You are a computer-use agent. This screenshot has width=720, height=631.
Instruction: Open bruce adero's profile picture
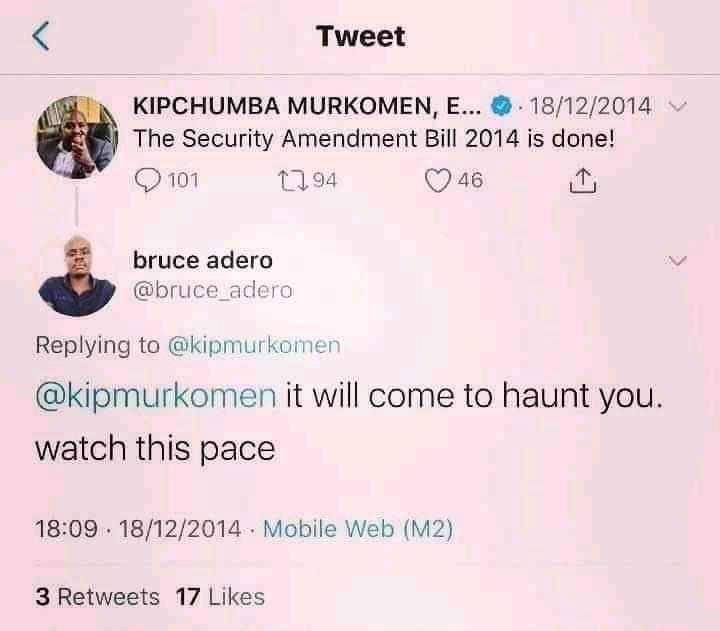tap(77, 276)
